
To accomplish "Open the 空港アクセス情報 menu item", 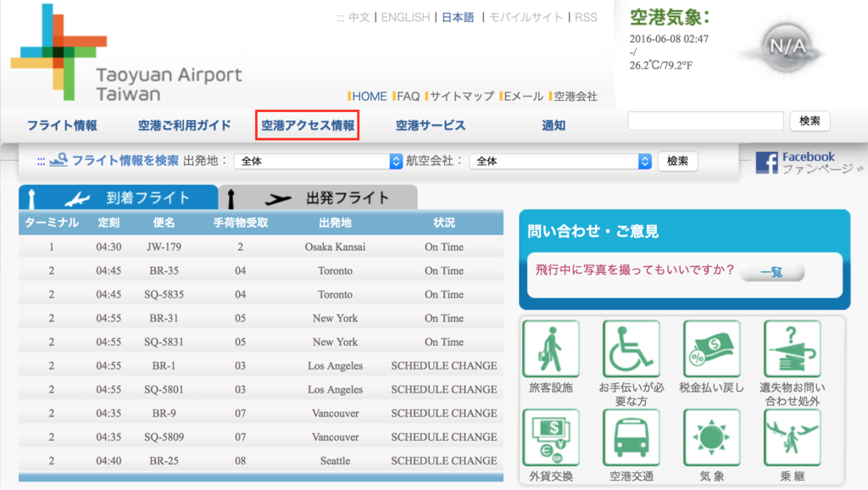I will pyautogui.click(x=307, y=124).
